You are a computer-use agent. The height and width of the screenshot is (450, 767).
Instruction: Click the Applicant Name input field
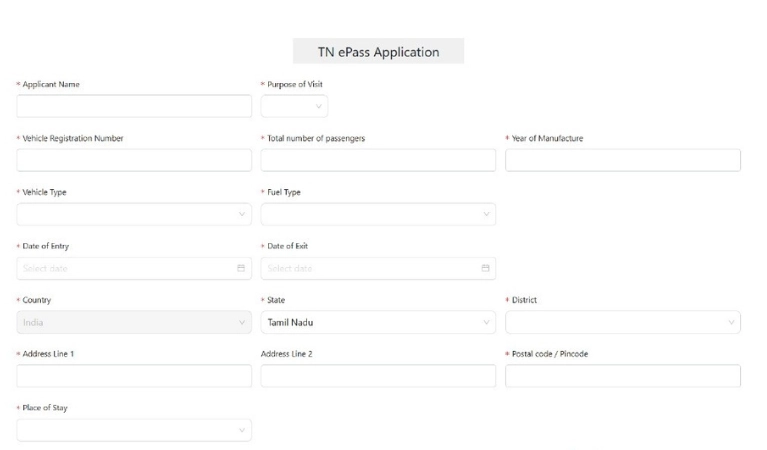[134, 106]
